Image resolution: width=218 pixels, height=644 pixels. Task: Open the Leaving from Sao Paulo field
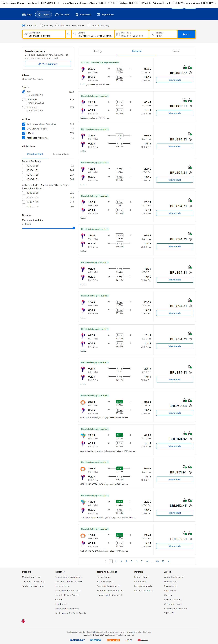pos(44,34)
